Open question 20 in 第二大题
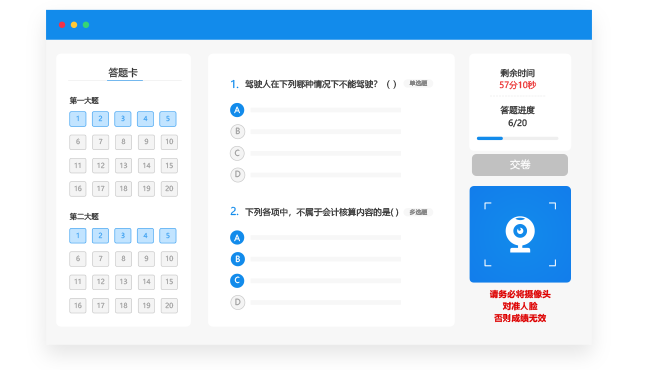Screen dimensions: 650x370 [x=169, y=306]
